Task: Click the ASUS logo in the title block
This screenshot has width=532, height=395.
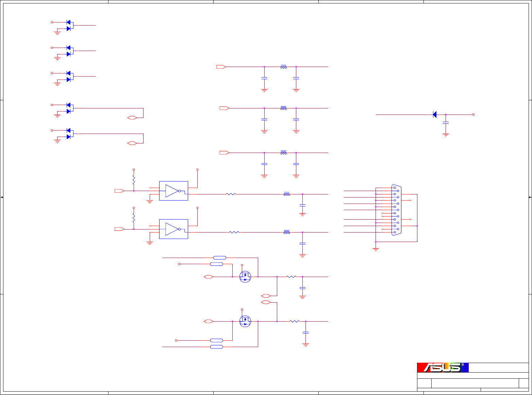Action: coord(443,367)
